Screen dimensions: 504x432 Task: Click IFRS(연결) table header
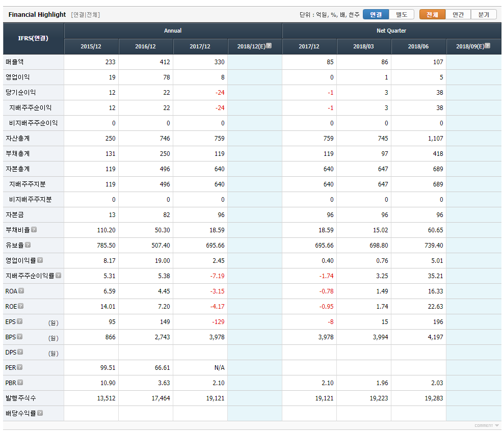33,38
